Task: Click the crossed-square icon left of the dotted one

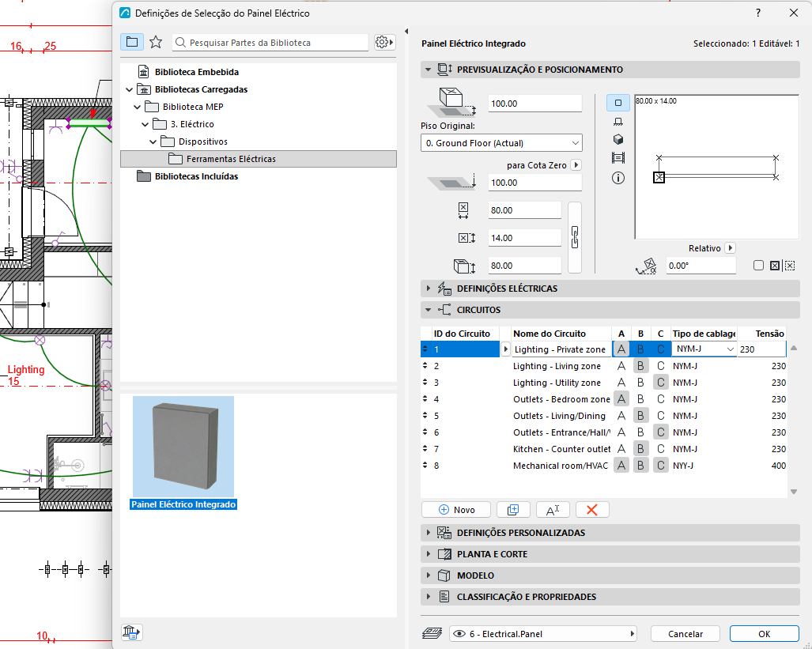Action: pyautogui.click(x=775, y=266)
